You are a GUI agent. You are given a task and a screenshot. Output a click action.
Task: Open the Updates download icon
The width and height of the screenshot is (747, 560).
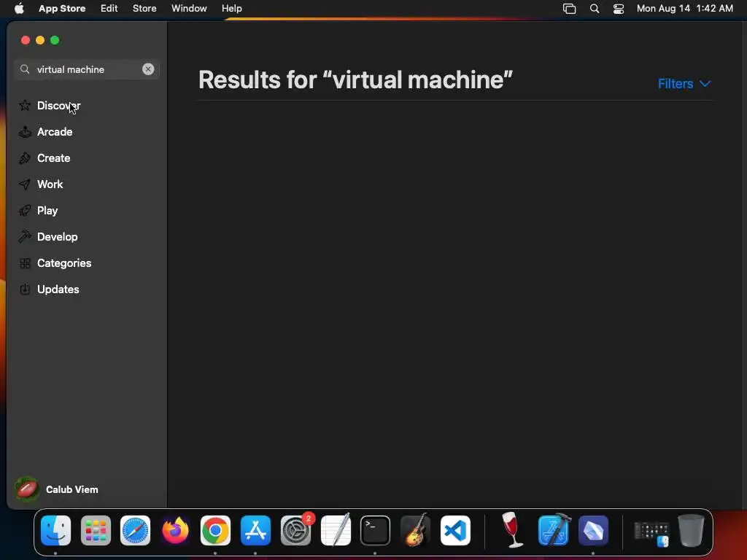[25, 289]
